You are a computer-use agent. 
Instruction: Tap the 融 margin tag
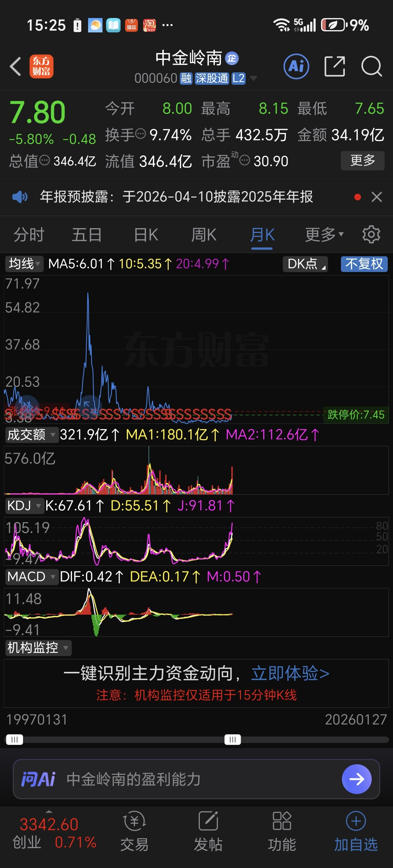click(186, 79)
